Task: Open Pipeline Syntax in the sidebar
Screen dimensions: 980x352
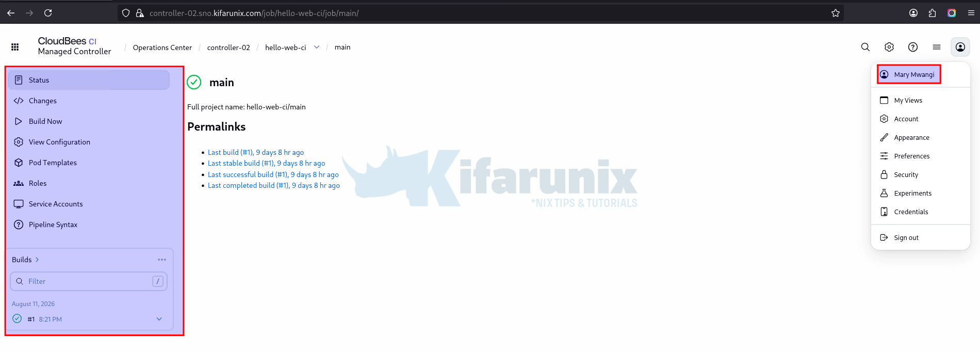Action: pyautogui.click(x=89, y=225)
